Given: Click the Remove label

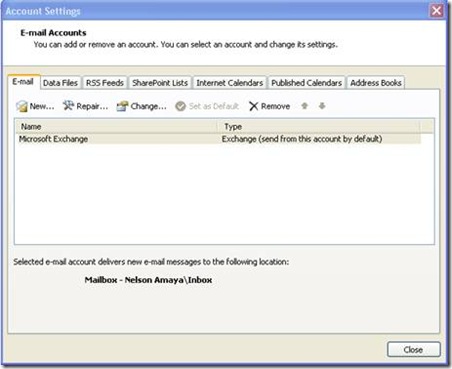Looking at the screenshot, I should click(275, 106).
